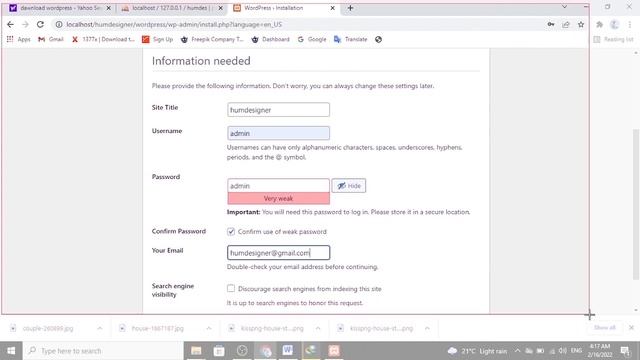Viewport: 640px width, 360px height.
Task: Open the Dashboard bookmark
Action: pos(270,39)
